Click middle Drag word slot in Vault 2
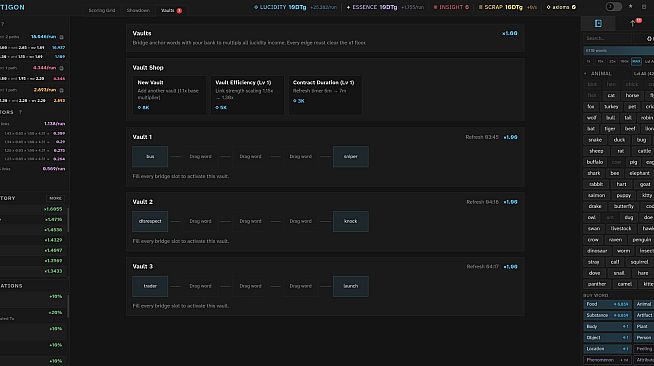 pyautogui.click(x=250, y=221)
